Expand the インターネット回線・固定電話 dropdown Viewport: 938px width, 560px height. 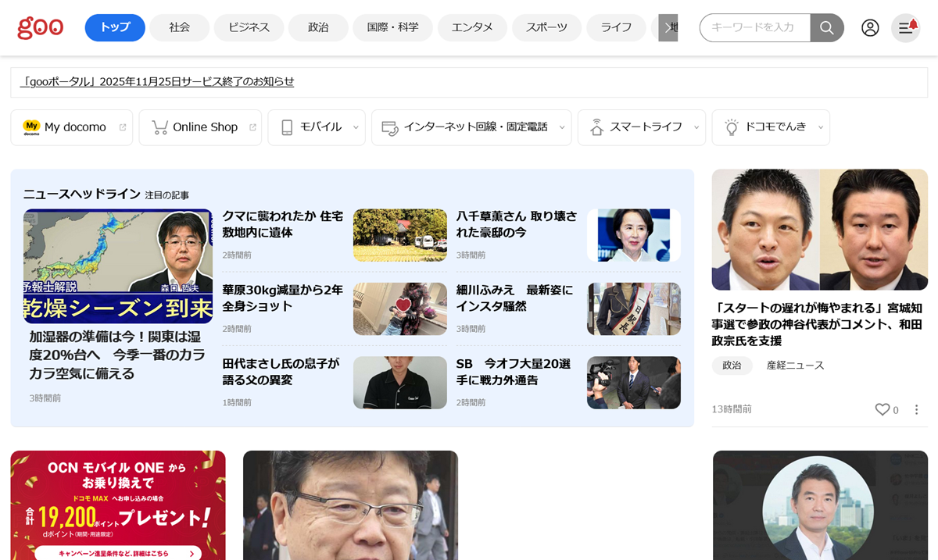point(562,127)
